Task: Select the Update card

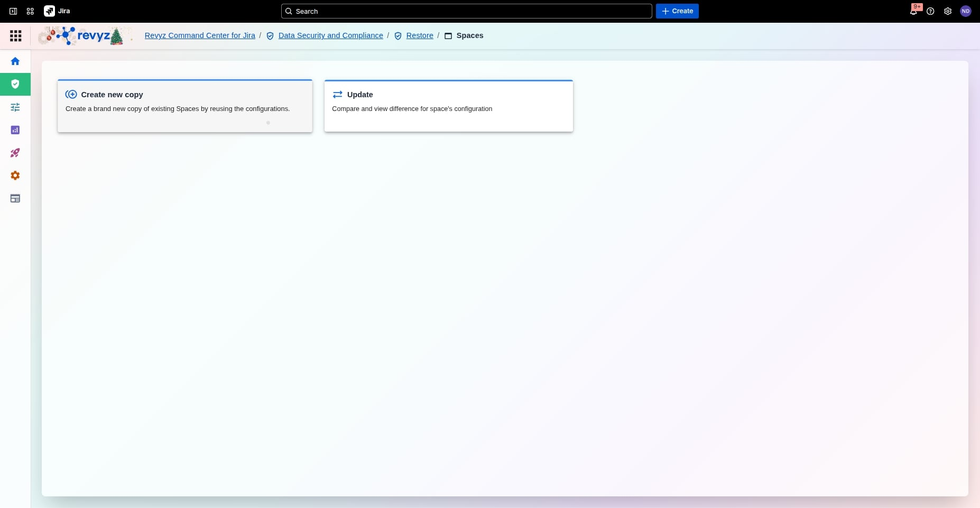Action: pyautogui.click(x=448, y=106)
